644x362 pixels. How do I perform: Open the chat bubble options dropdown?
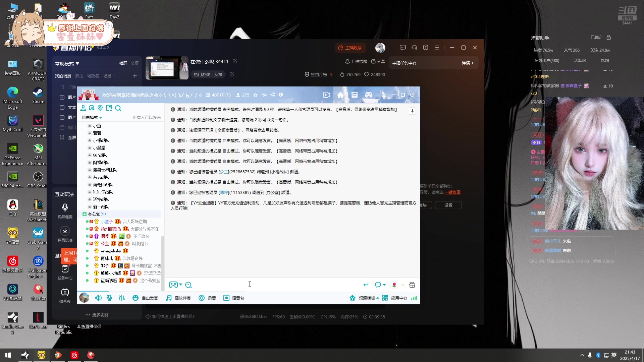point(380,285)
